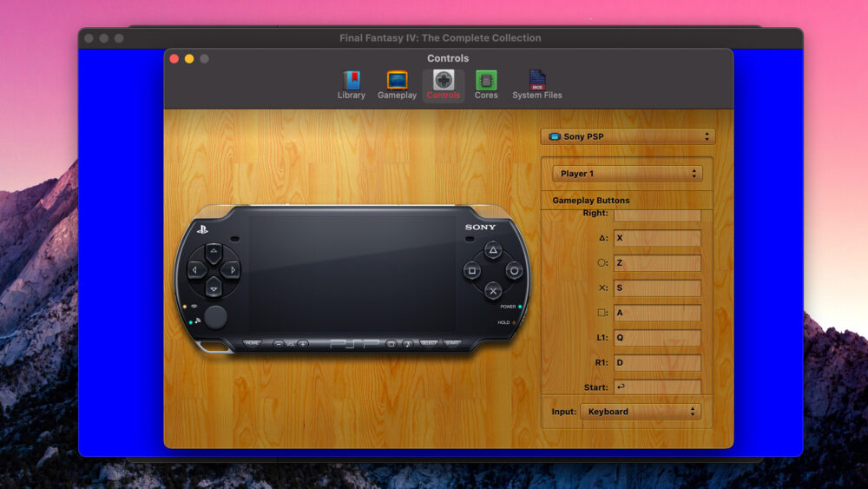Switch to the Gameplay tab
This screenshot has height=489, width=868.
(397, 85)
